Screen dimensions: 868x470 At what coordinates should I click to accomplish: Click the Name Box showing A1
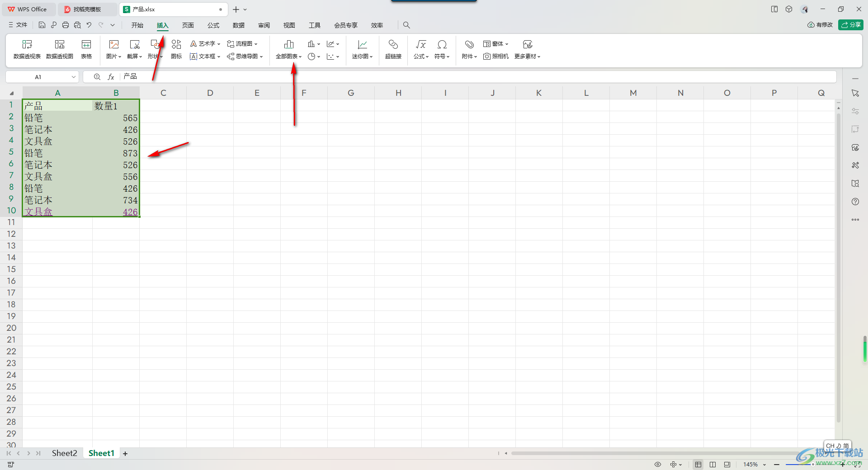click(38, 77)
